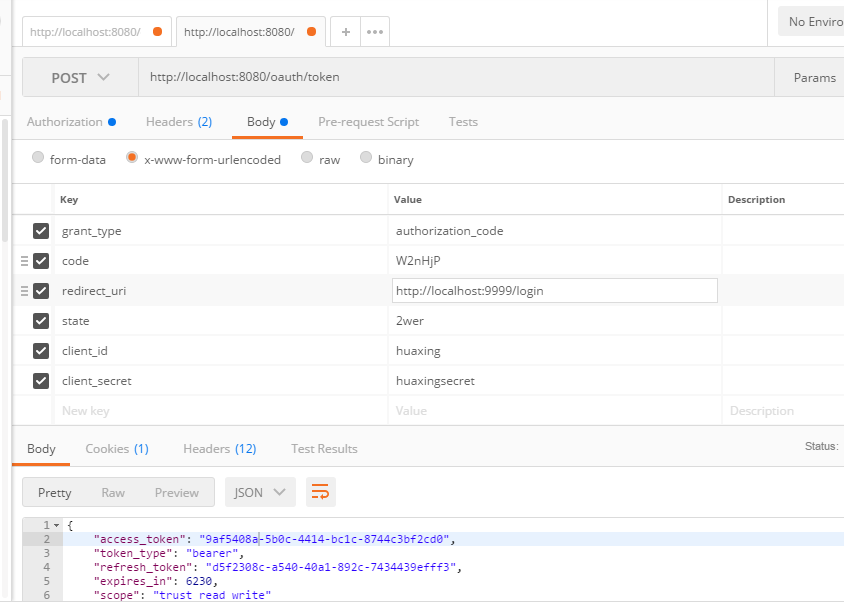The image size is (844, 614).
Task: Toggle the wrap lines icon in response
Action: click(321, 492)
